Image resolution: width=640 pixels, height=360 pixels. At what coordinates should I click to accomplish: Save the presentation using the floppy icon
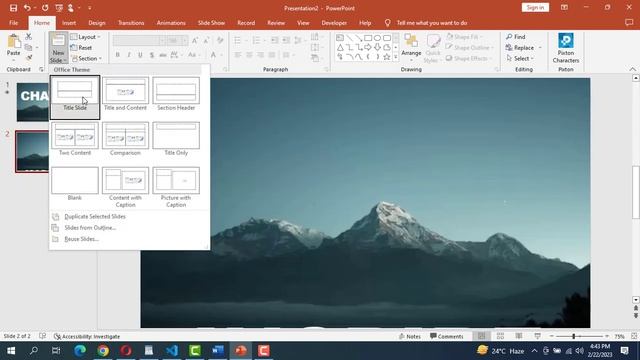click(x=13, y=8)
